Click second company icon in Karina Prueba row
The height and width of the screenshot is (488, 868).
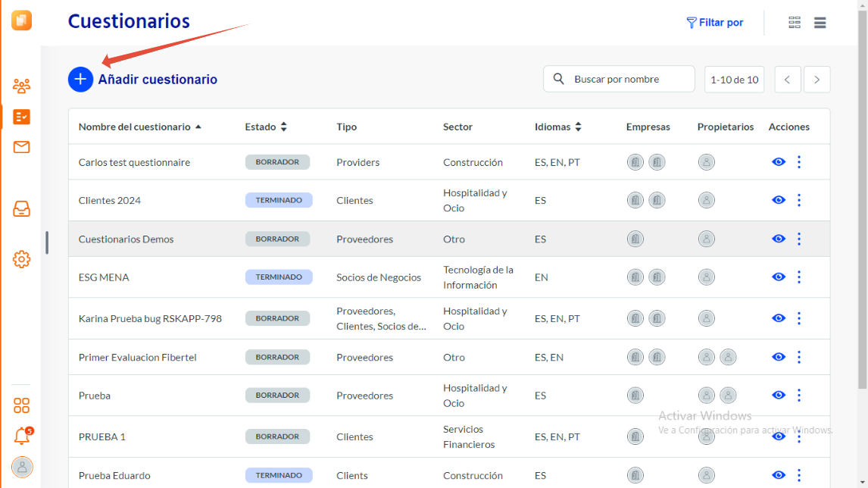(657, 318)
